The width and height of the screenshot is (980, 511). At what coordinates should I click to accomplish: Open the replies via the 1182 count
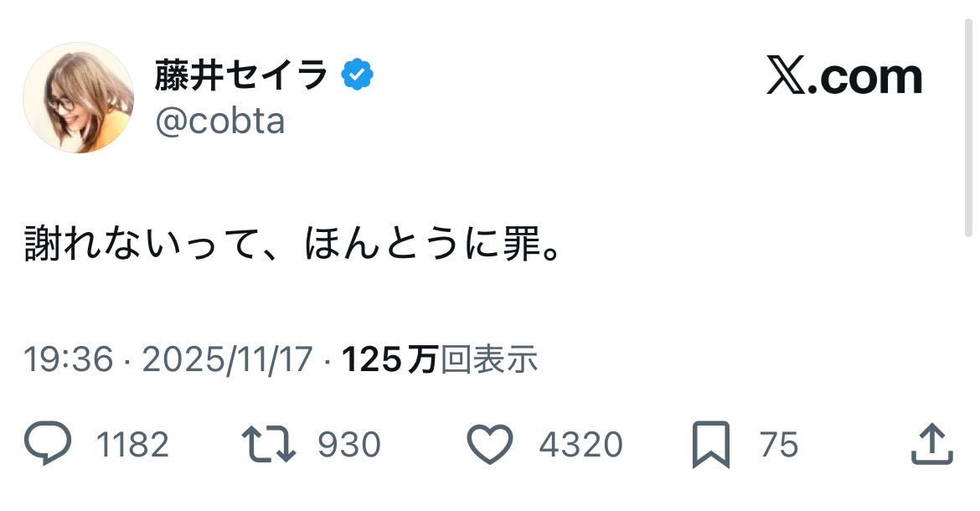coord(132,445)
